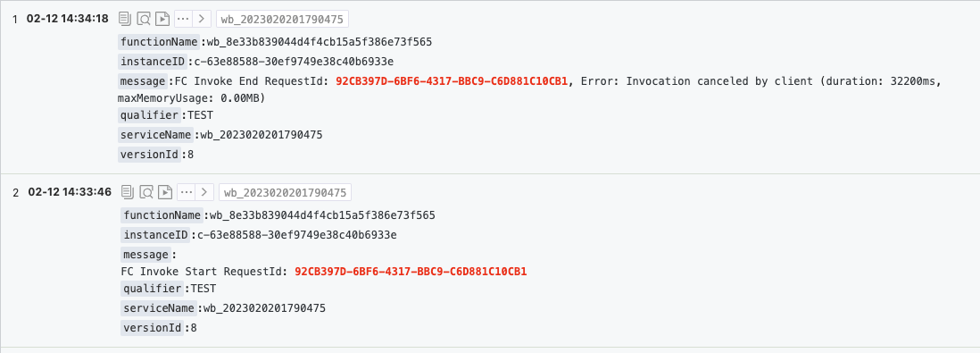
Task: Click versionId field label in log 1
Action: coord(149,154)
